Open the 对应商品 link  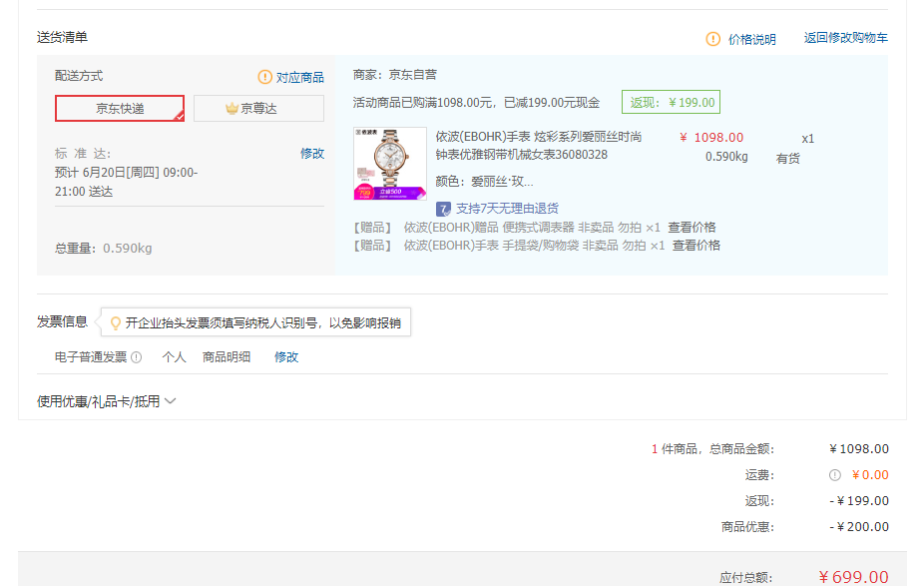pos(300,77)
